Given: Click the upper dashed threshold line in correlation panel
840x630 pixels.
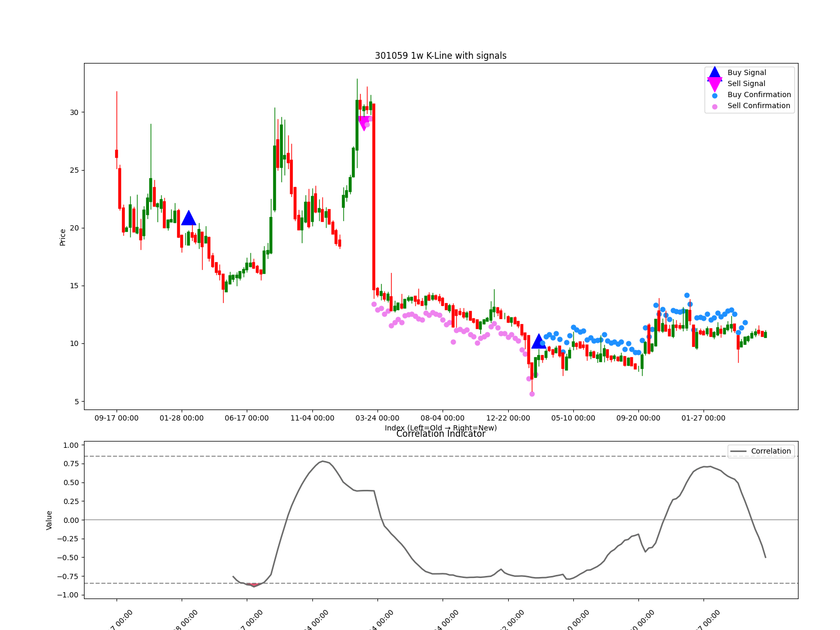Looking at the screenshot, I should coord(441,456).
